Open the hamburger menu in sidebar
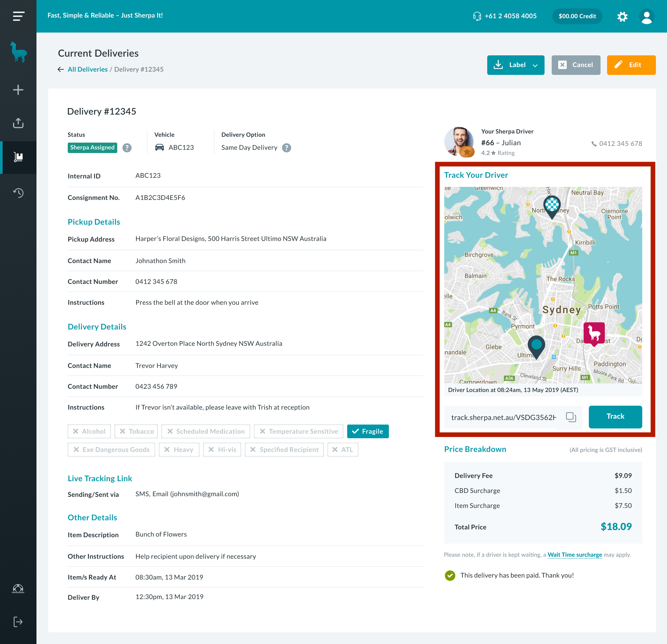 [18, 16]
